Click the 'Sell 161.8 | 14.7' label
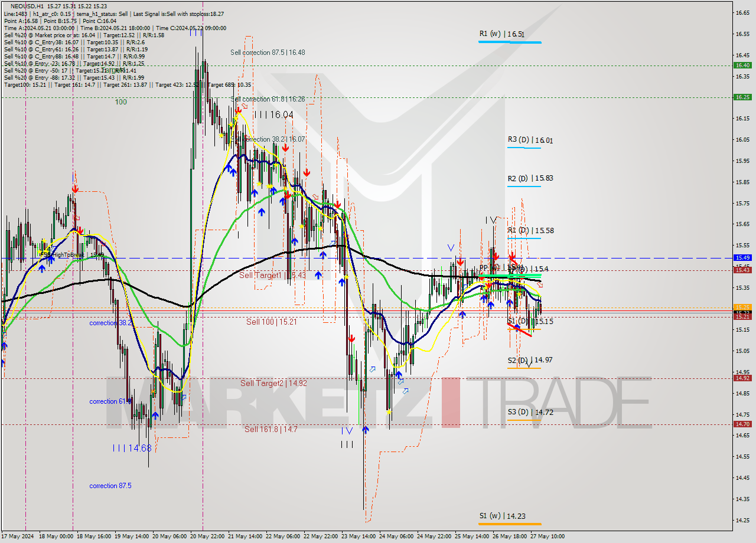Viewport: 756px width, 543px height. click(x=271, y=429)
